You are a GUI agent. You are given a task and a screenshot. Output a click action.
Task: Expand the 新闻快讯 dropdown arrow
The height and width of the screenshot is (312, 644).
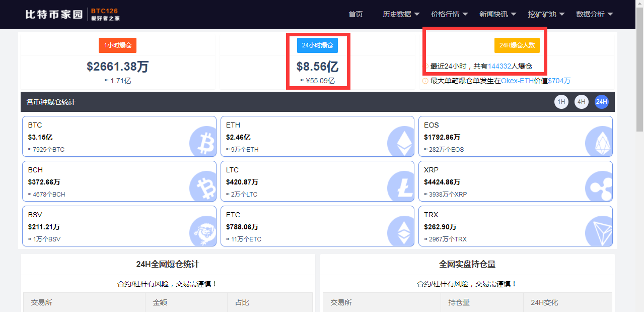click(x=513, y=15)
